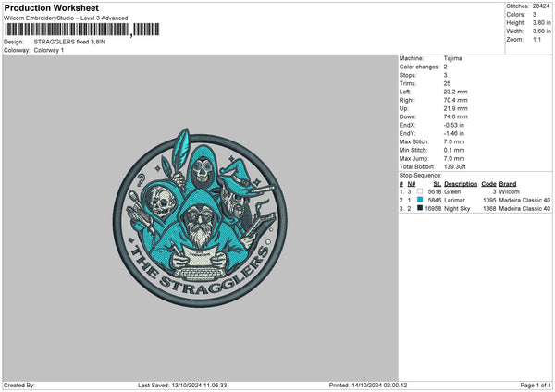Click the 'Code' column header

pyautogui.click(x=488, y=184)
